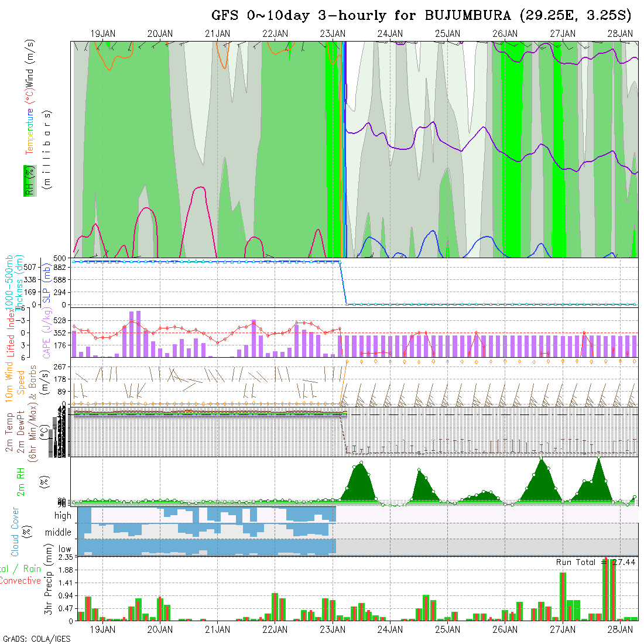Click the 25JAN label on bottom axis
Viewport: 644px width, 644px height.
click(x=447, y=629)
